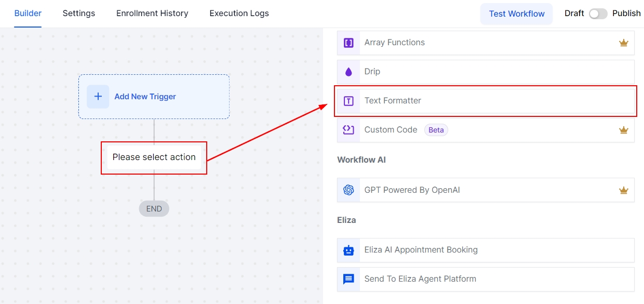Click the plus icon in trigger box
Image resolution: width=644 pixels, height=304 pixels.
tap(98, 97)
